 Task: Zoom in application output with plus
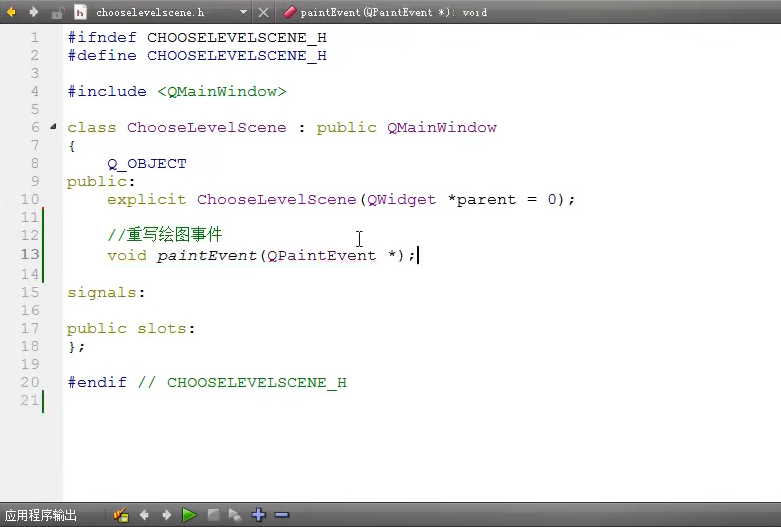tap(259, 515)
